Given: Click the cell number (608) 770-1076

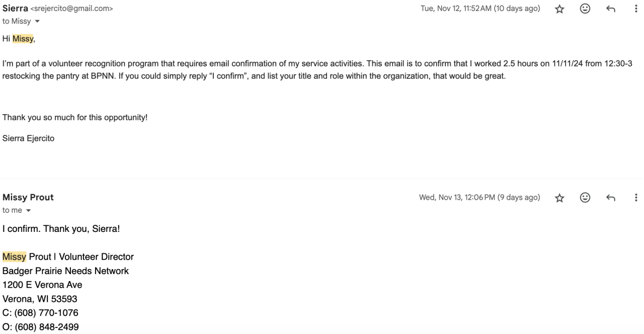Looking at the screenshot, I should [x=46, y=313].
